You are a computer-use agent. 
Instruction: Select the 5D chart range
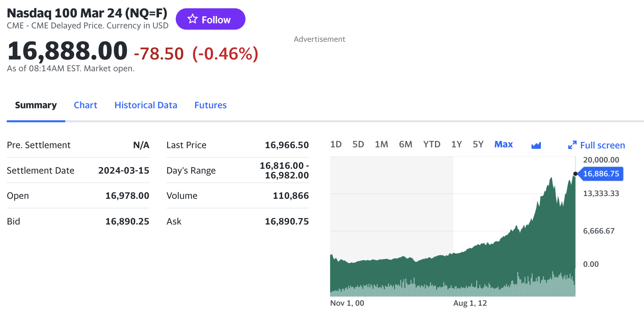pyautogui.click(x=358, y=144)
